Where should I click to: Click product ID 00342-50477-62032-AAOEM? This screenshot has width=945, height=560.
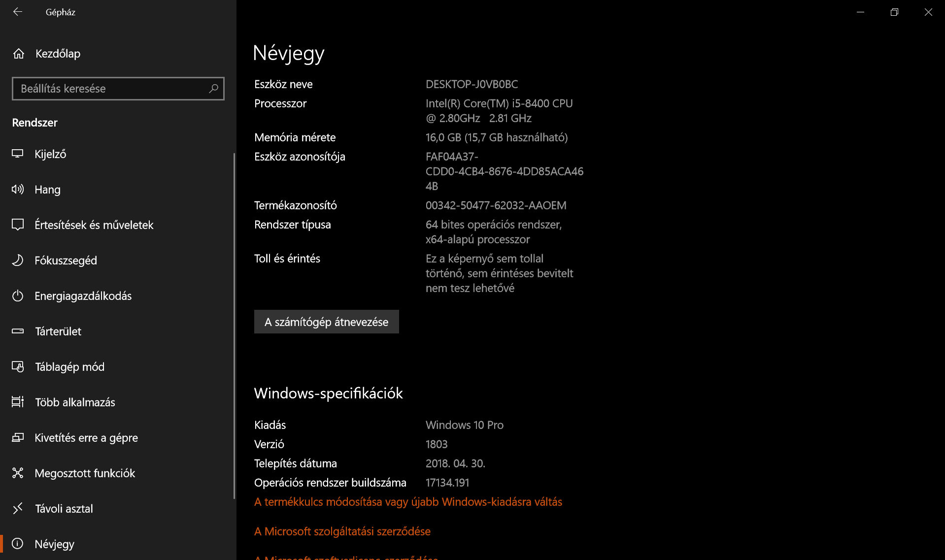(496, 205)
